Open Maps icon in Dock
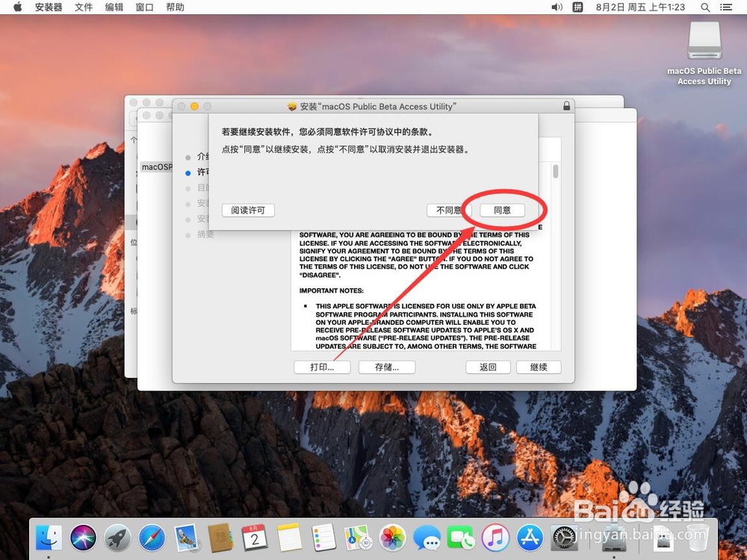 pos(358,538)
